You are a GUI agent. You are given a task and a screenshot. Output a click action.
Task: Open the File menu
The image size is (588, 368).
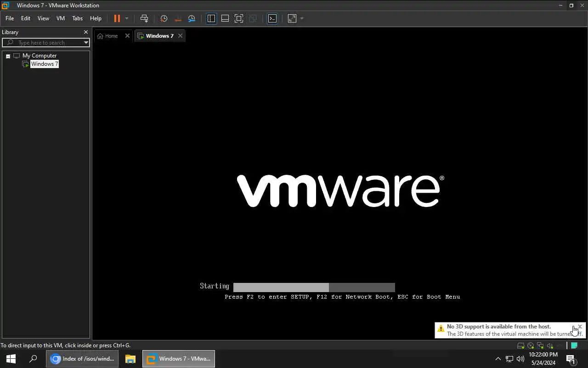(x=10, y=18)
